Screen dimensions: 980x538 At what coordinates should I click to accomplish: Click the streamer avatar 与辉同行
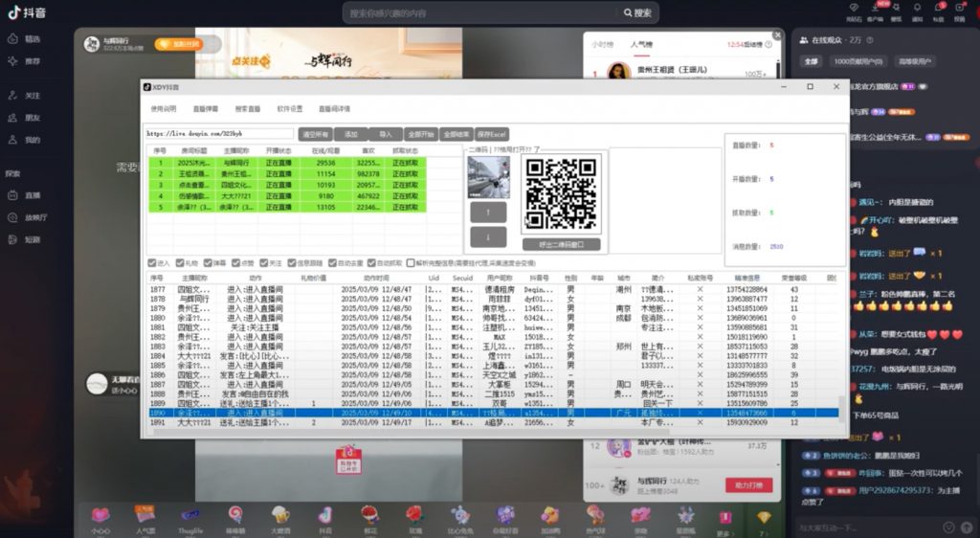pos(92,44)
